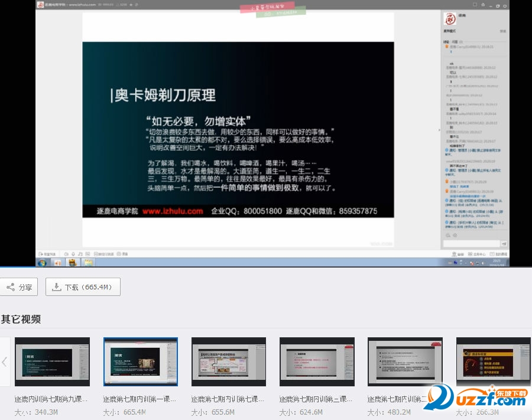The height and width of the screenshot is (420, 532).
Task: Open the orange-themed thumbnail above 266.3M
Action: [494, 362]
